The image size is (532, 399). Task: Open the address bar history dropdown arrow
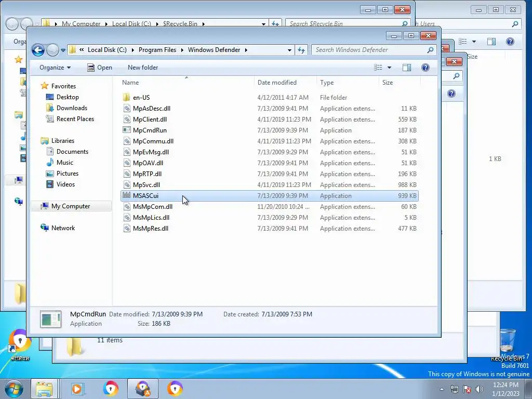pos(289,50)
